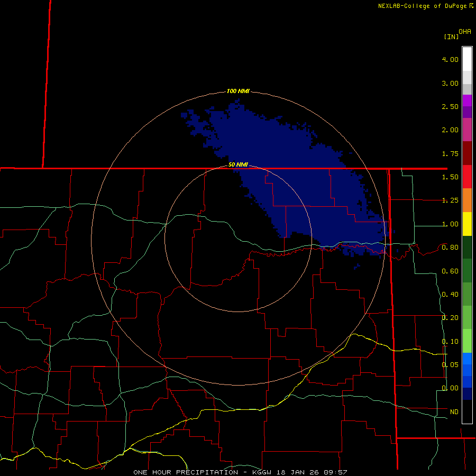Click the 100 NMI range ring label

(238, 91)
